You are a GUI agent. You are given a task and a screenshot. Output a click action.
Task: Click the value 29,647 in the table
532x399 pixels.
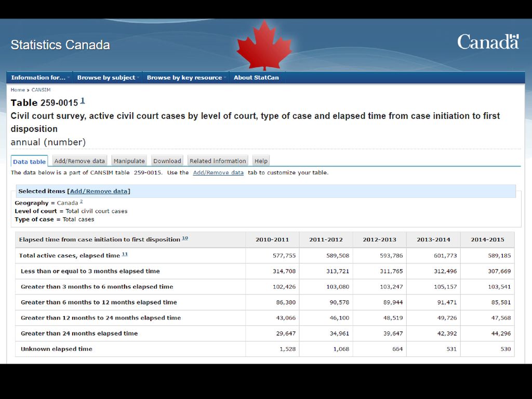(x=286, y=334)
